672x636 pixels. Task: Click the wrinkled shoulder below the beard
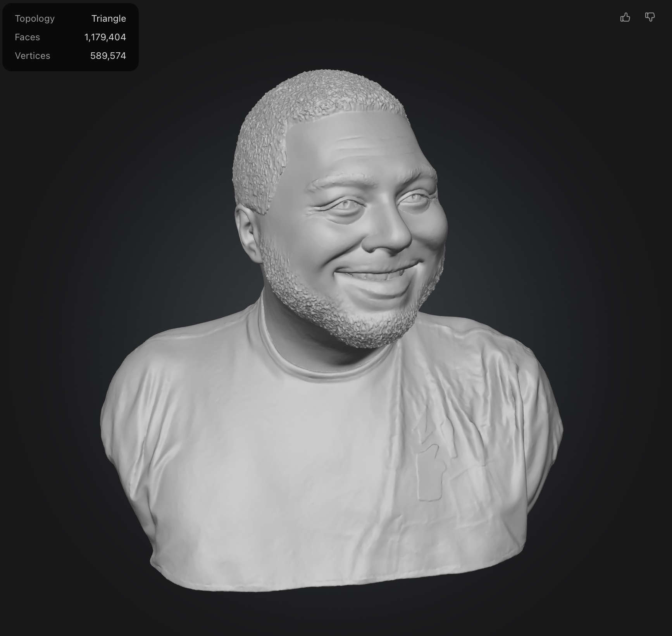(484, 356)
